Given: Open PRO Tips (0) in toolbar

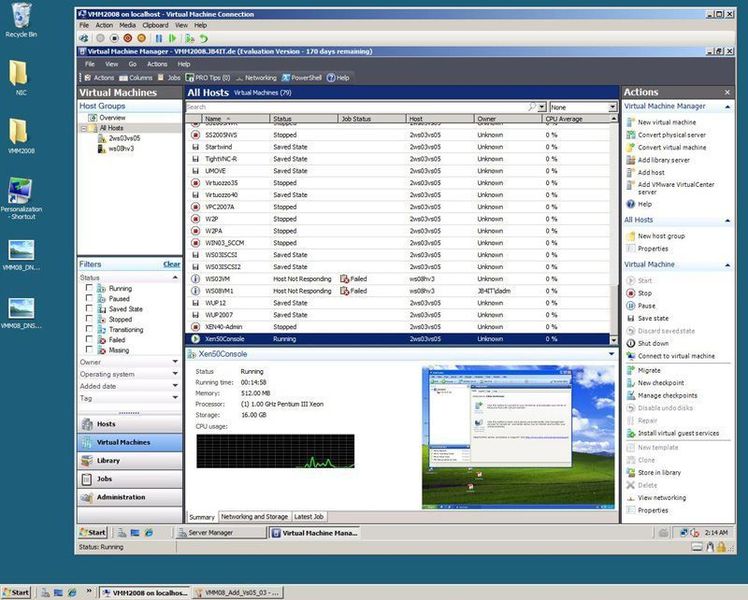Looking at the screenshot, I should click(x=208, y=78).
